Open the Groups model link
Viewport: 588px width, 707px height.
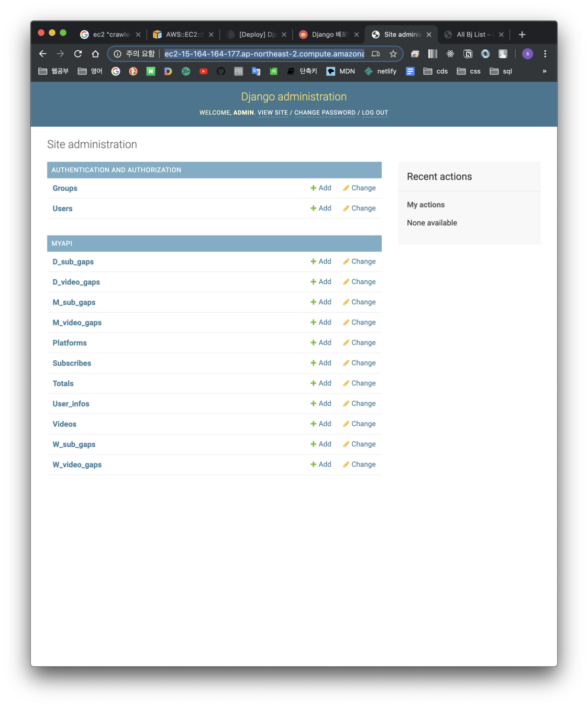pos(65,189)
